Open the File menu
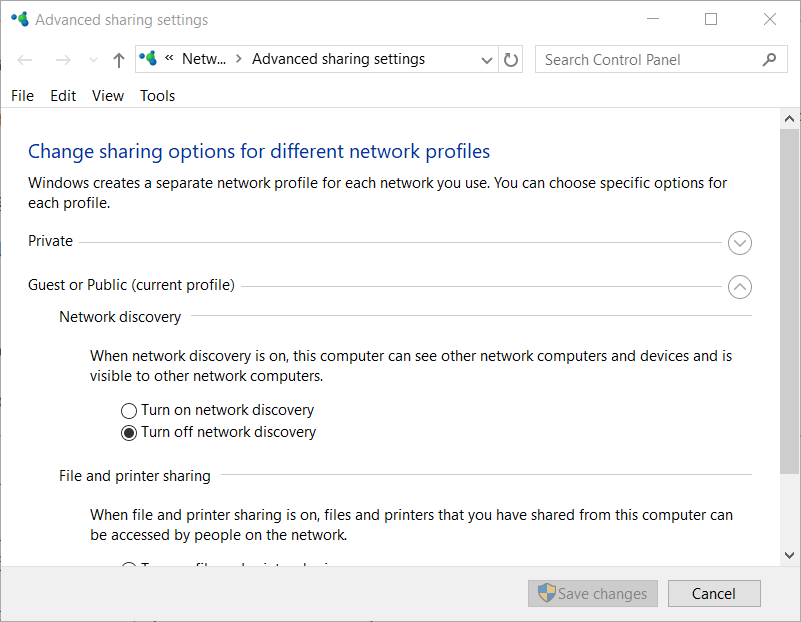This screenshot has width=801, height=622. tap(22, 95)
